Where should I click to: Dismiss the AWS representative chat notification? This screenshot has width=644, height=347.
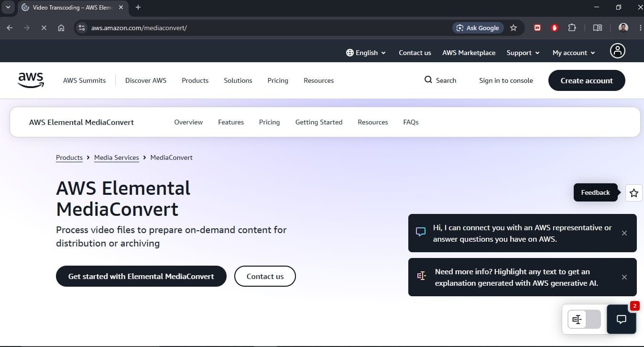[x=624, y=233]
